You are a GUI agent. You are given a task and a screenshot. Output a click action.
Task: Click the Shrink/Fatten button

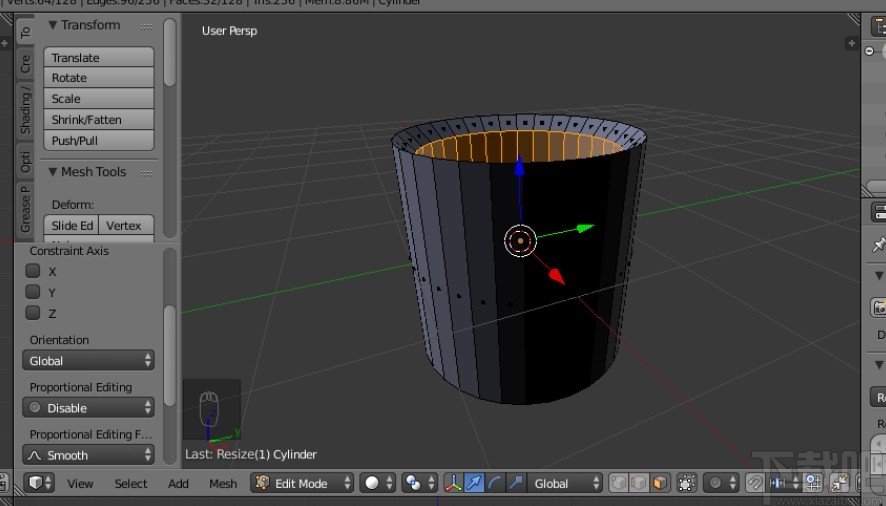pos(98,120)
